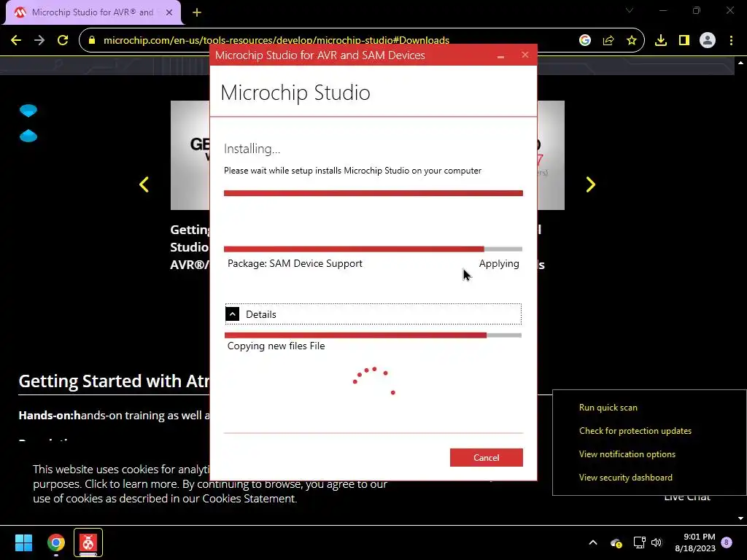
Task: Click the overall install progress bar
Action: (x=373, y=193)
